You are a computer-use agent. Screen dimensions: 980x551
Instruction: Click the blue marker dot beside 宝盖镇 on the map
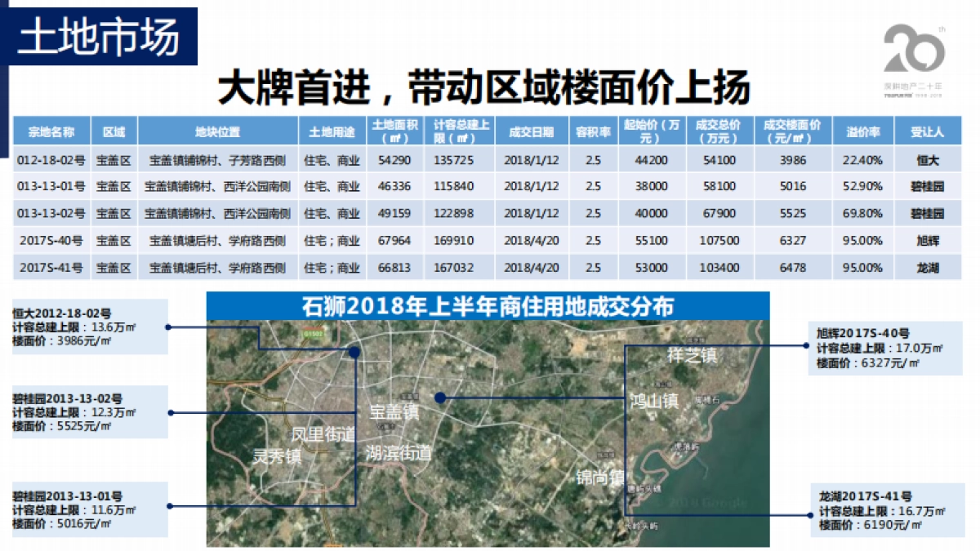click(439, 398)
